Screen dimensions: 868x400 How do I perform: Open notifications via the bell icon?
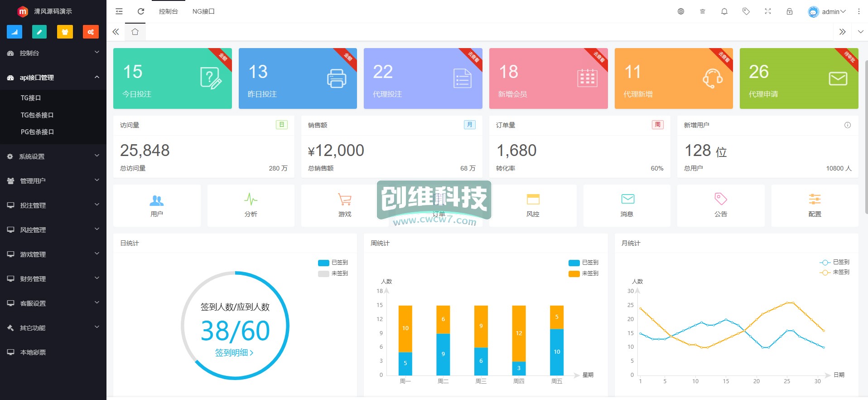pyautogui.click(x=724, y=11)
